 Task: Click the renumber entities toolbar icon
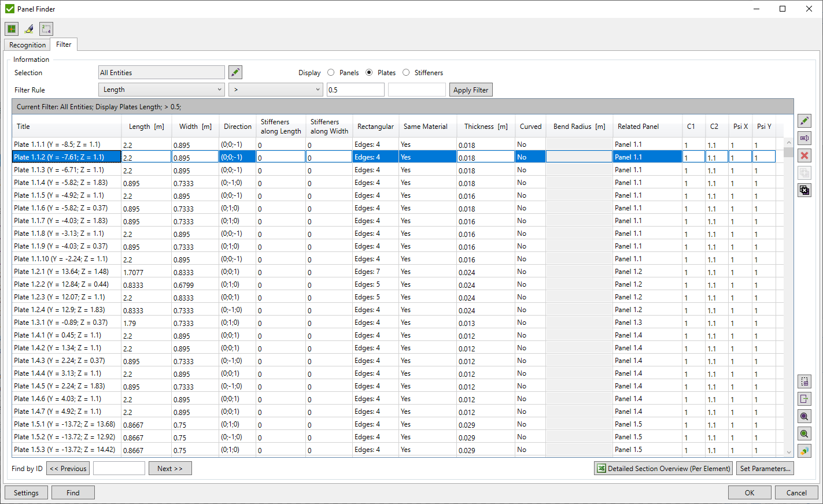click(46, 28)
